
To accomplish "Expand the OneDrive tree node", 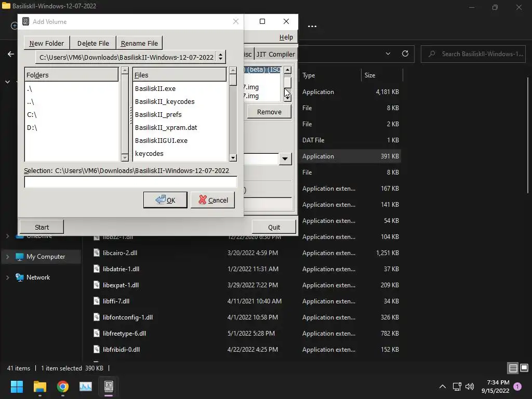I will 7,236.
